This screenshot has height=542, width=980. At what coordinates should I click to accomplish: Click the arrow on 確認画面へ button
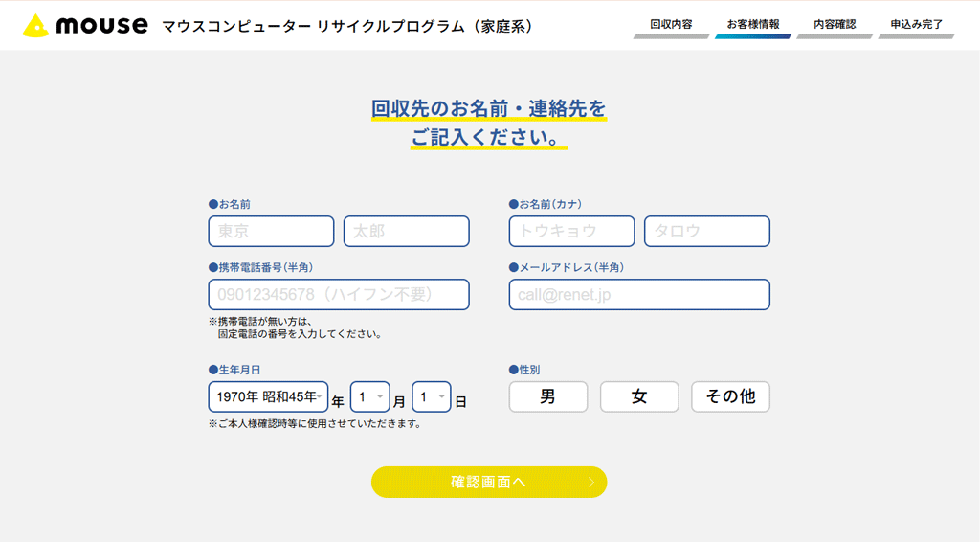[591, 483]
